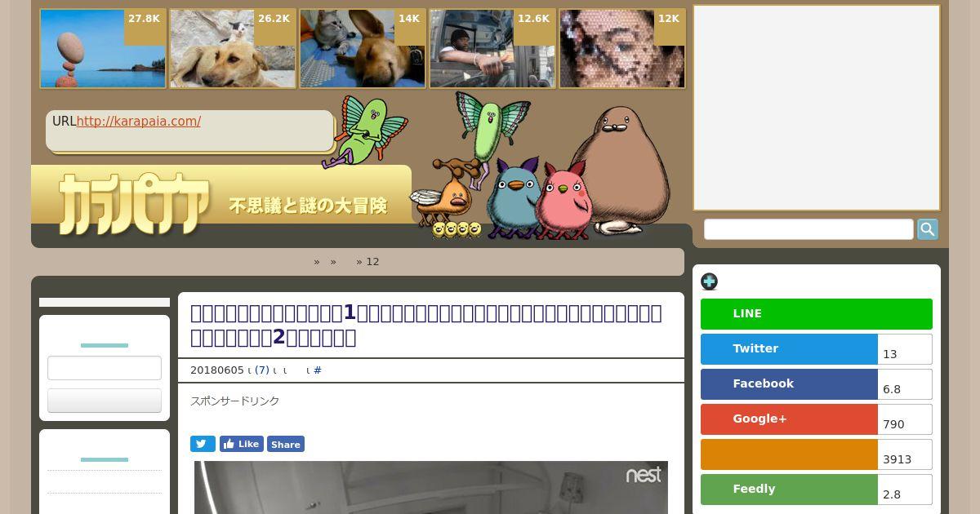Click the # tag link in article meta
980x514 pixels.
[x=318, y=370]
